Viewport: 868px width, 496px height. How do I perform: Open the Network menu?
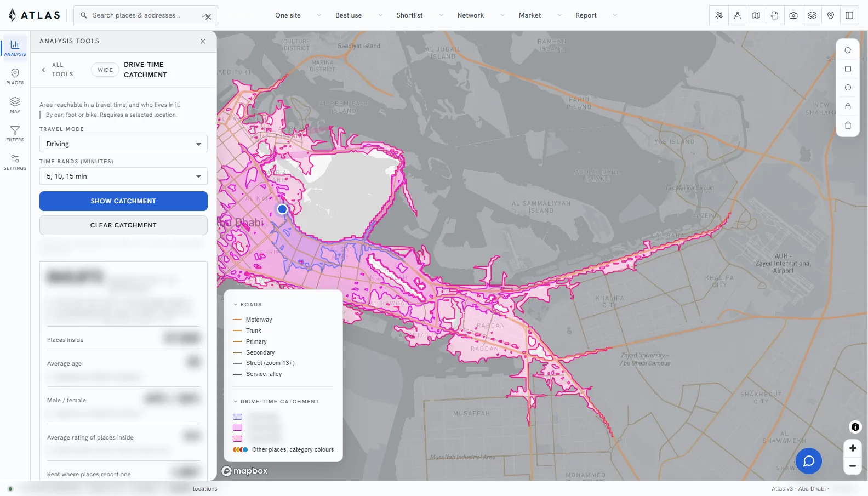pos(481,15)
